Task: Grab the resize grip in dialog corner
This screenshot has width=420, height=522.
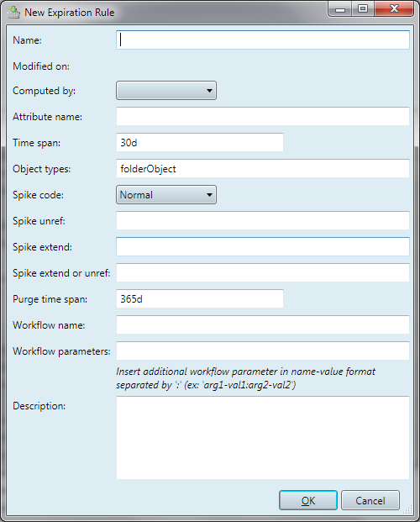Action: tap(407, 509)
